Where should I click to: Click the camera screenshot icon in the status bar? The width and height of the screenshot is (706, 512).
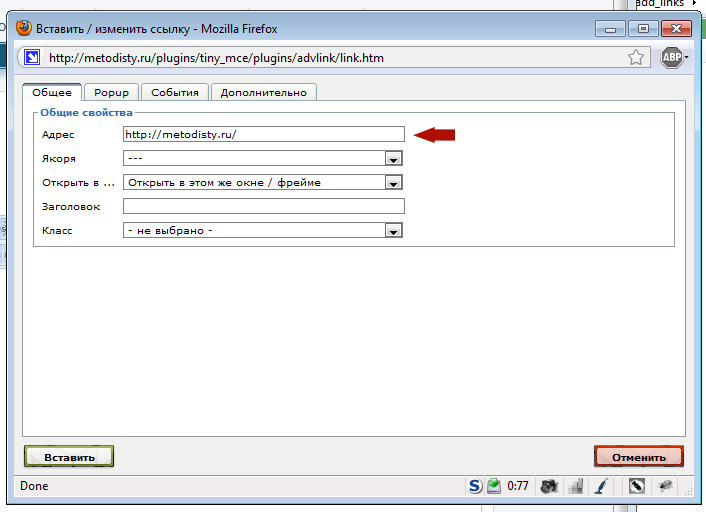(549, 486)
